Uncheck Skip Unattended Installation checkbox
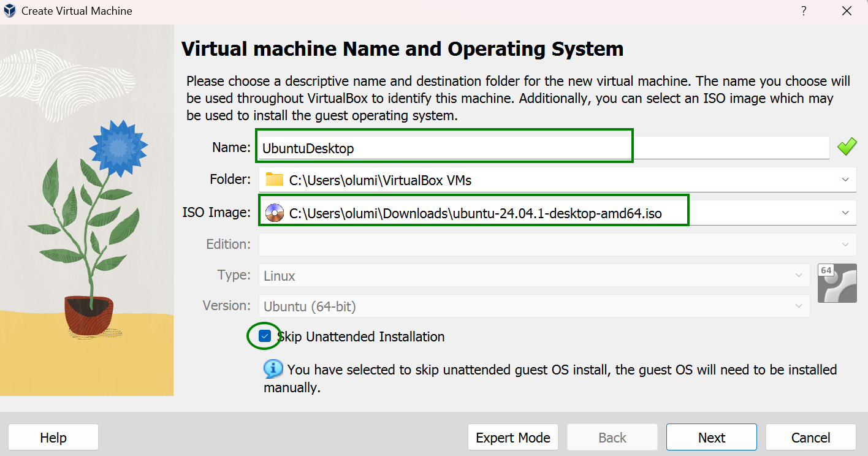The height and width of the screenshot is (456, 868). 265,336
